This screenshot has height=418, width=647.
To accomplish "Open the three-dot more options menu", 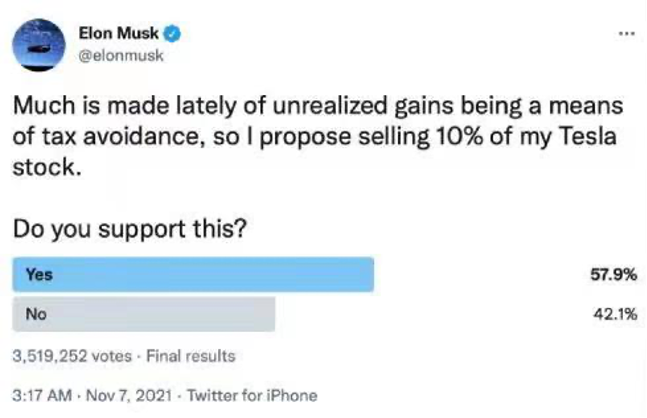I will click(626, 34).
